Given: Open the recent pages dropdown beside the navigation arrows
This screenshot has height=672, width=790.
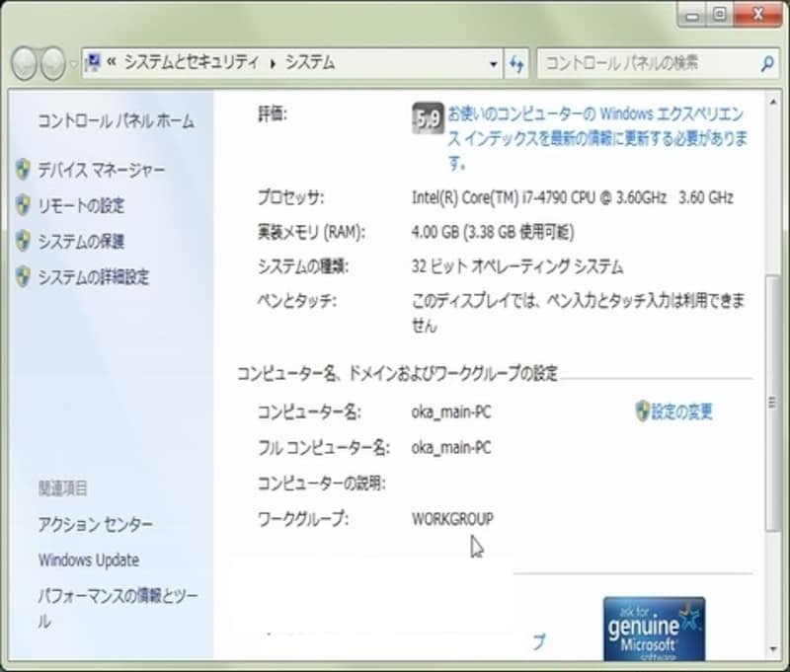Looking at the screenshot, I should click(x=73, y=64).
